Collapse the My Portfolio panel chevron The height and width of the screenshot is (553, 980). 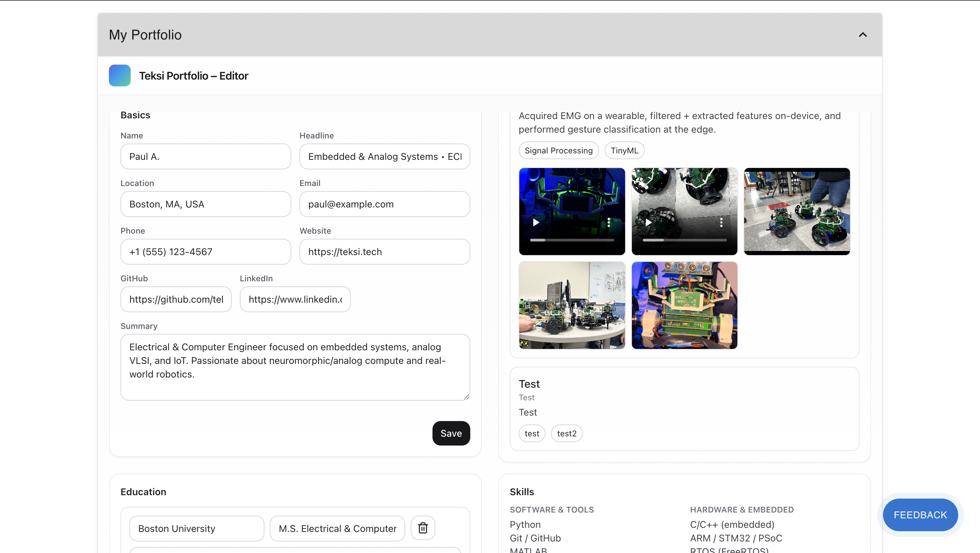[863, 35]
